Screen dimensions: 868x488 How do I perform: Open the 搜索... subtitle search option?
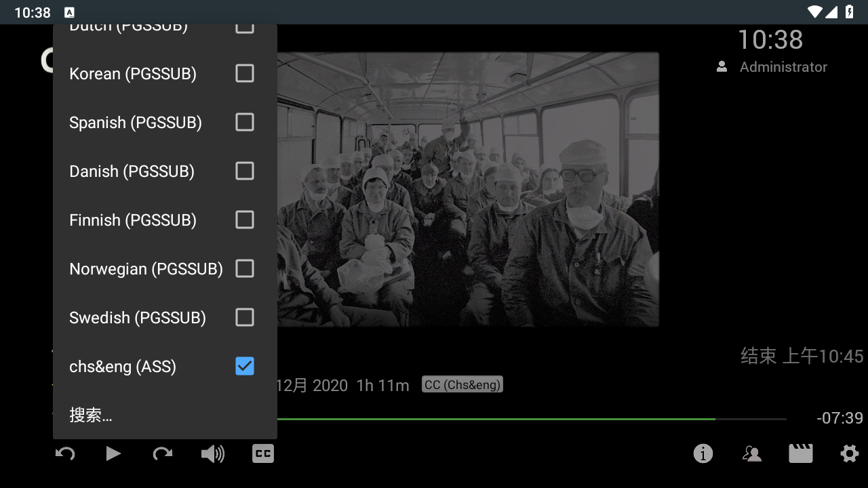point(165,415)
